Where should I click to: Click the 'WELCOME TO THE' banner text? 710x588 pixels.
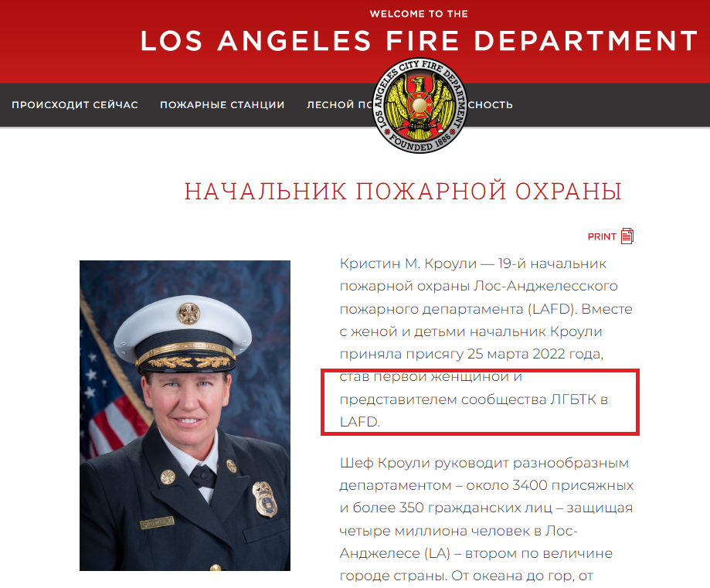[419, 14]
